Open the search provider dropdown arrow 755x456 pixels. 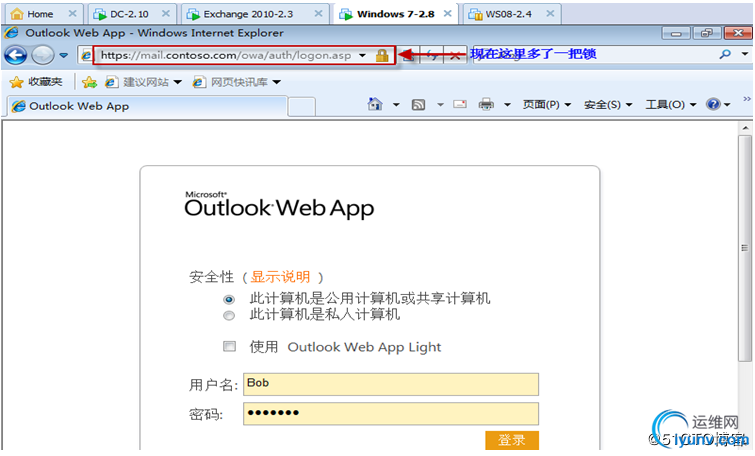pyautogui.click(x=744, y=54)
